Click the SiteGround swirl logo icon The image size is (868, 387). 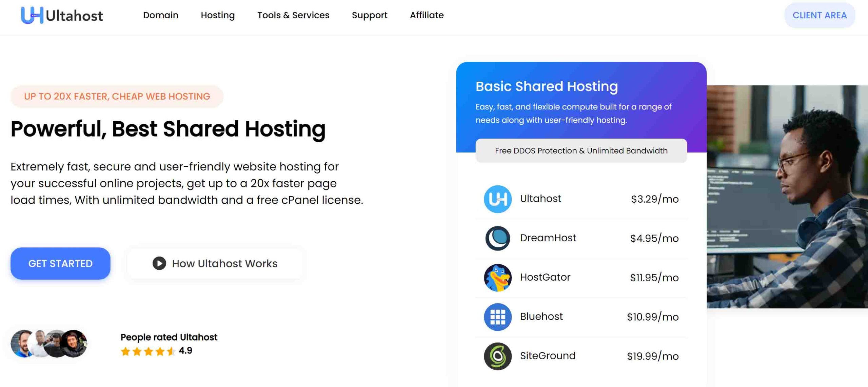click(x=497, y=356)
